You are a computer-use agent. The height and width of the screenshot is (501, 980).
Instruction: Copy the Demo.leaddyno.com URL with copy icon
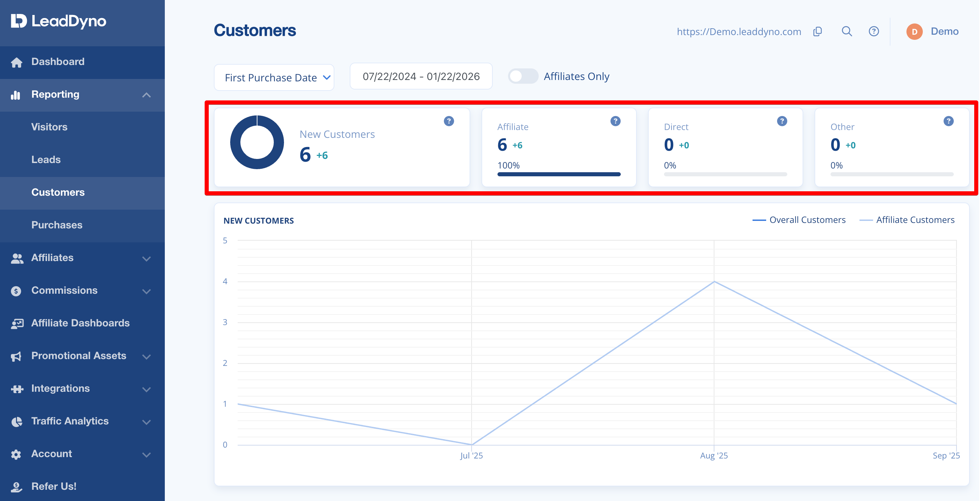coord(818,32)
